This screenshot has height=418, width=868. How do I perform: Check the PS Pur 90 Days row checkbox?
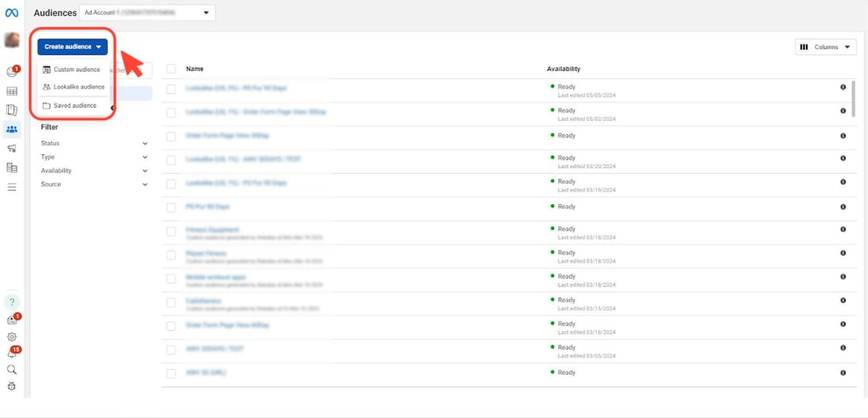click(x=171, y=207)
